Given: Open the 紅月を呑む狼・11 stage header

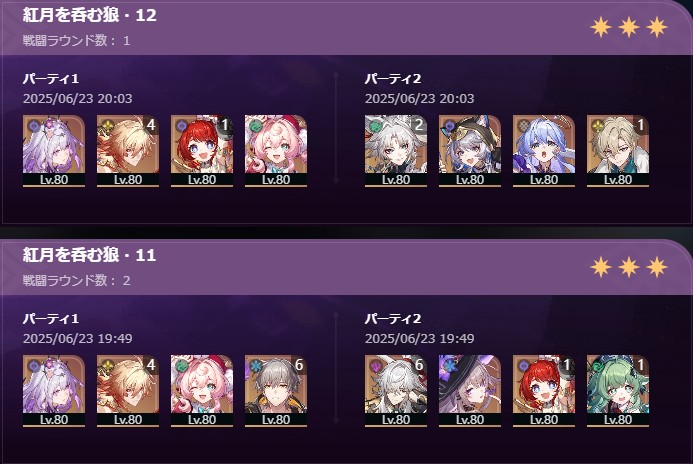Looking at the screenshot, I should pyautogui.click(x=90, y=255).
